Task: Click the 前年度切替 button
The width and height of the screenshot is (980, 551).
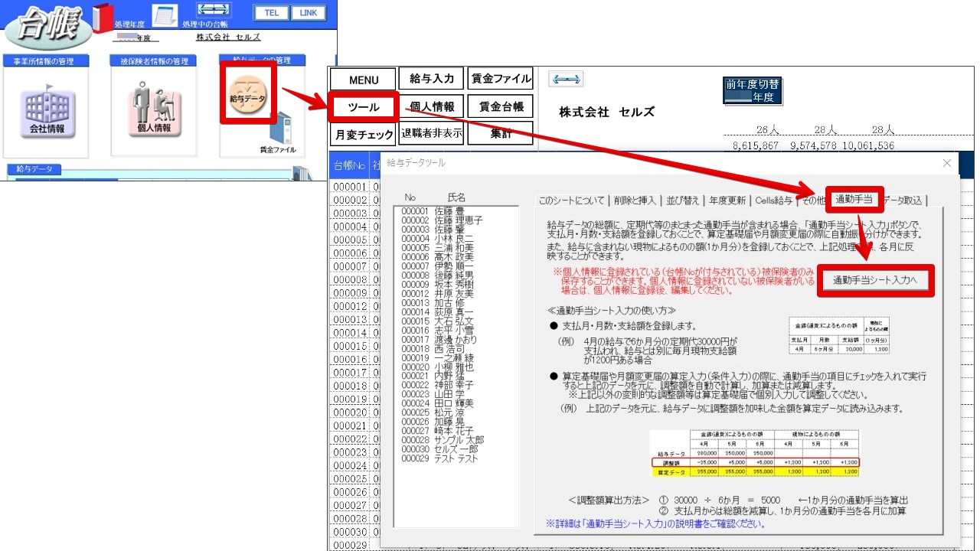Action: coord(753,91)
